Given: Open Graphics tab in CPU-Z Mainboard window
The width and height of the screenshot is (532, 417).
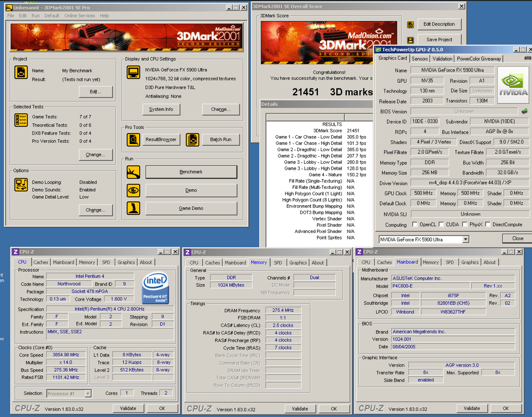Looking at the screenshot, I should click(470, 262).
